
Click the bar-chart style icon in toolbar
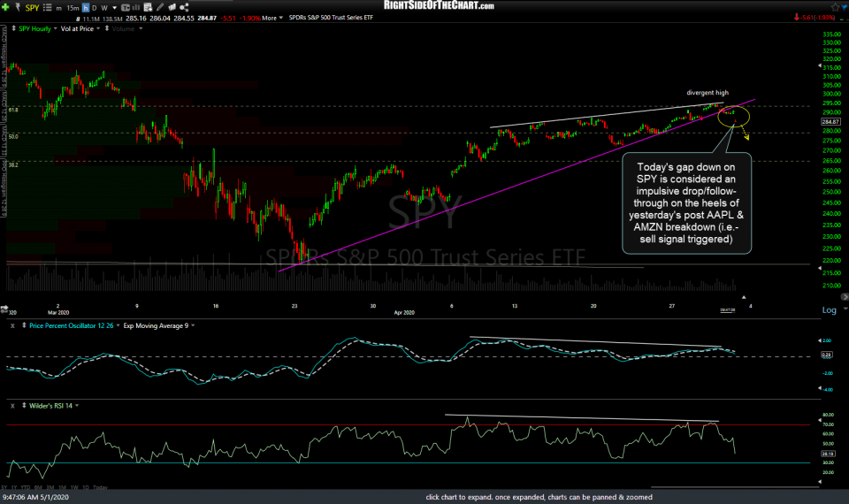click(136, 8)
